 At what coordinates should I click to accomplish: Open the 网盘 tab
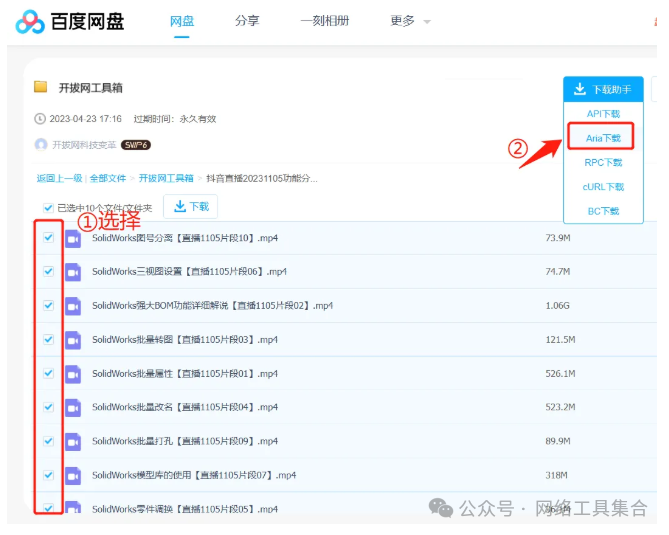[x=182, y=21]
